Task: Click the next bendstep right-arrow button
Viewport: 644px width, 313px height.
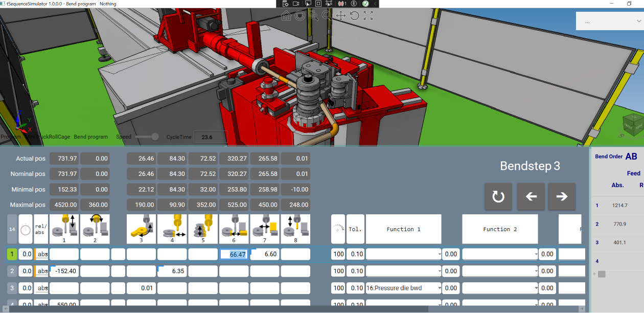Action: (x=562, y=196)
